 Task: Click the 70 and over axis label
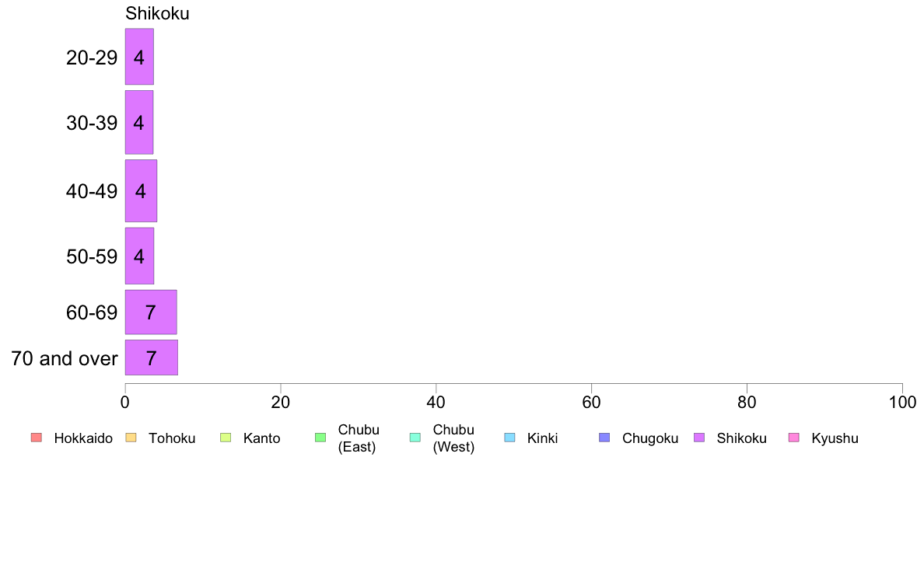point(65,358)
